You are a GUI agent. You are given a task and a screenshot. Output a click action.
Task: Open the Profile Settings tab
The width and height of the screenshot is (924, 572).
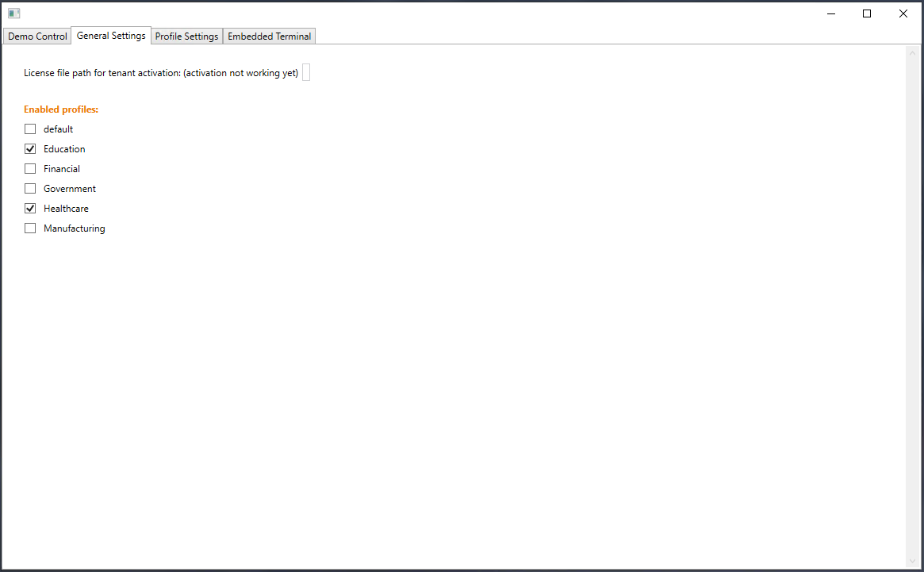(x=186, y=36)
